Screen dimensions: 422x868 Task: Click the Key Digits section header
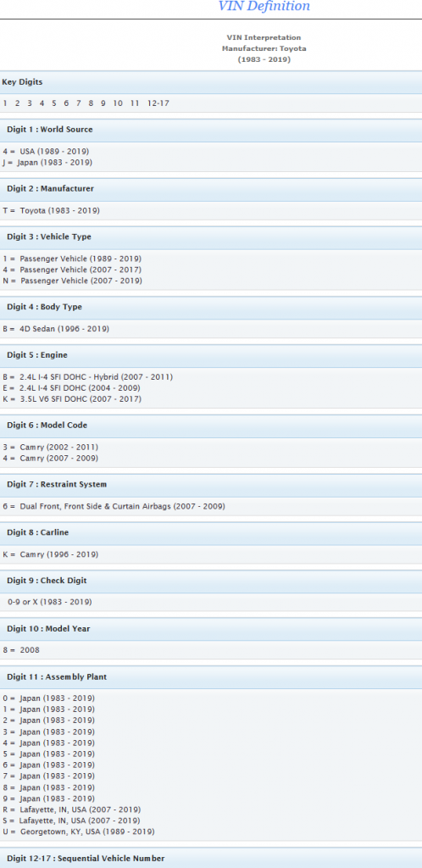pyautogui.click(x=211, y=82)
